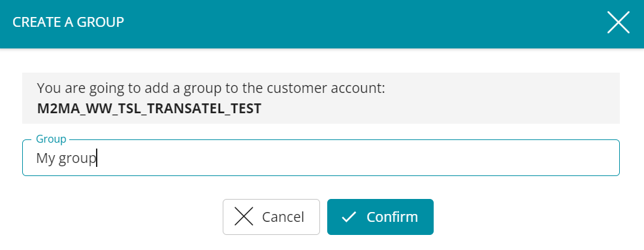The image size is (644, 250).
Task: Click the X icon inside Cancel button
Action: [x=244, y=217]
